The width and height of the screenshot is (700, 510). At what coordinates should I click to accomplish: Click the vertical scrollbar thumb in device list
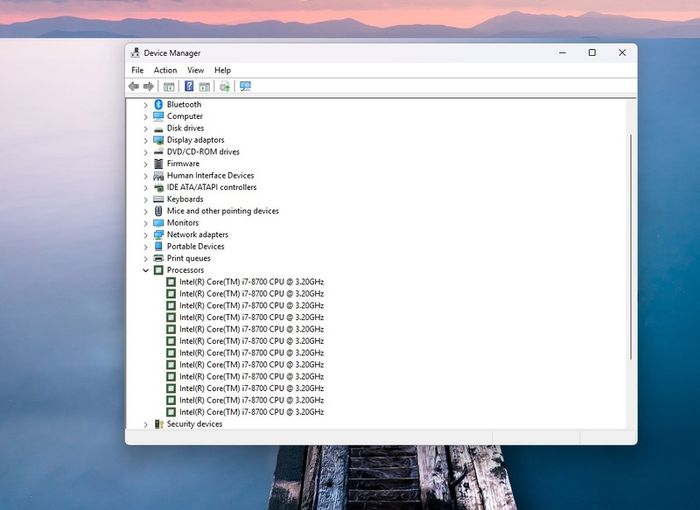point(631,247)
